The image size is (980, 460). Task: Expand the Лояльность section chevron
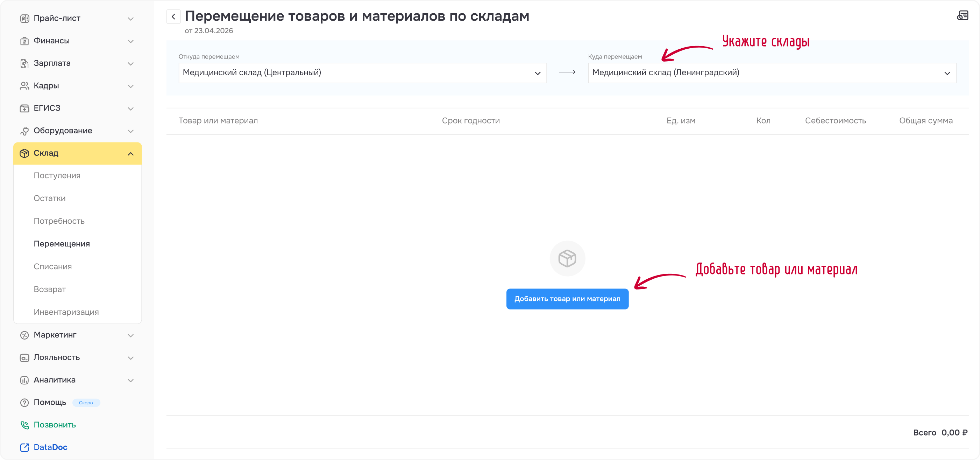click(130, 358)
